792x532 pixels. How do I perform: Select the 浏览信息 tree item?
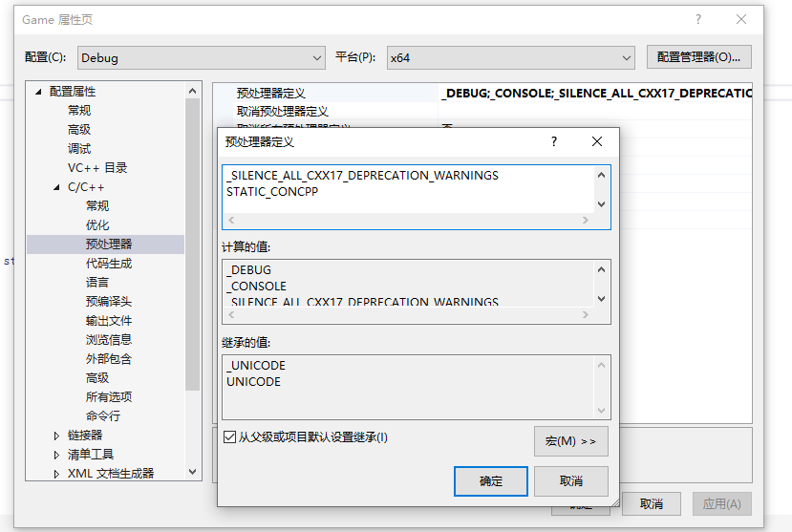tap(109, 340)
